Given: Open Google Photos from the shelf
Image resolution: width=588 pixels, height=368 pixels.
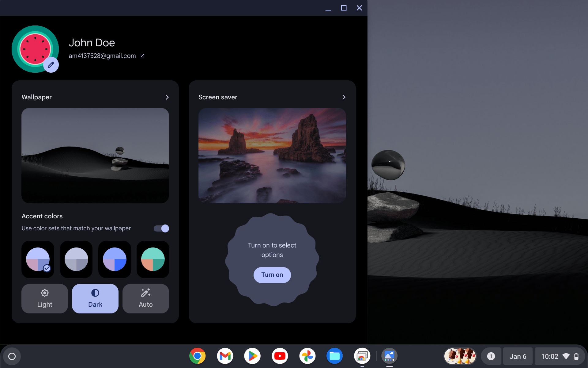Looking at the screenshot, I should pos(307,356).
